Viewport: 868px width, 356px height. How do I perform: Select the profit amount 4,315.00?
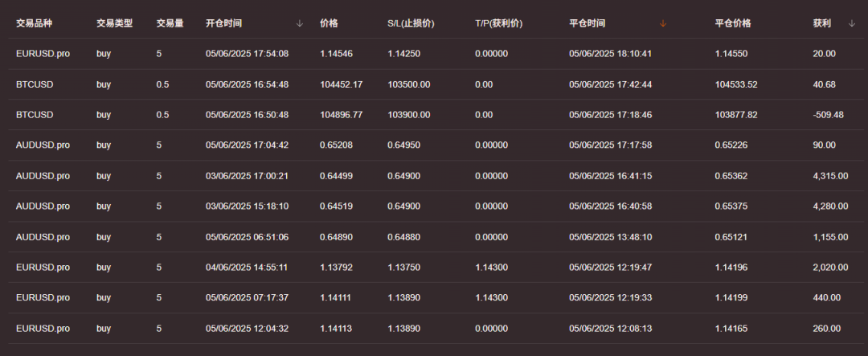pyautogui.click(x=830, y=176)
